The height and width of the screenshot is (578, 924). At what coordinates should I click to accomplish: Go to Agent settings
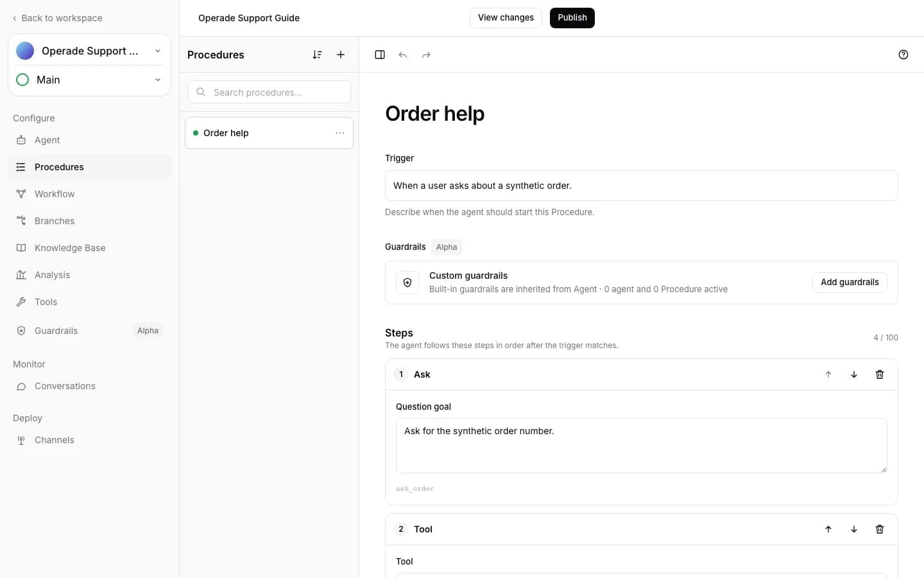pyautogui.click(x=89, y=140)
